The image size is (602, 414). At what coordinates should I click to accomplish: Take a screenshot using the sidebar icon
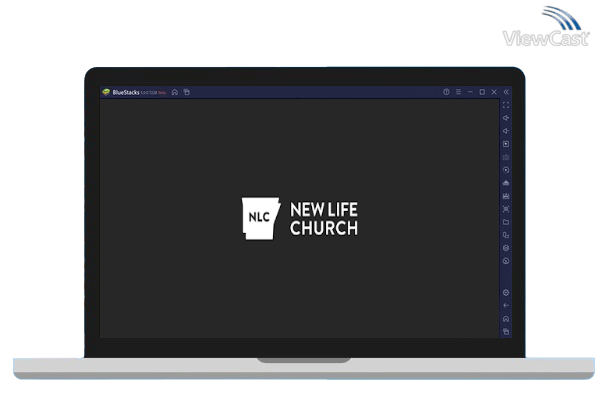click(506, 209)
